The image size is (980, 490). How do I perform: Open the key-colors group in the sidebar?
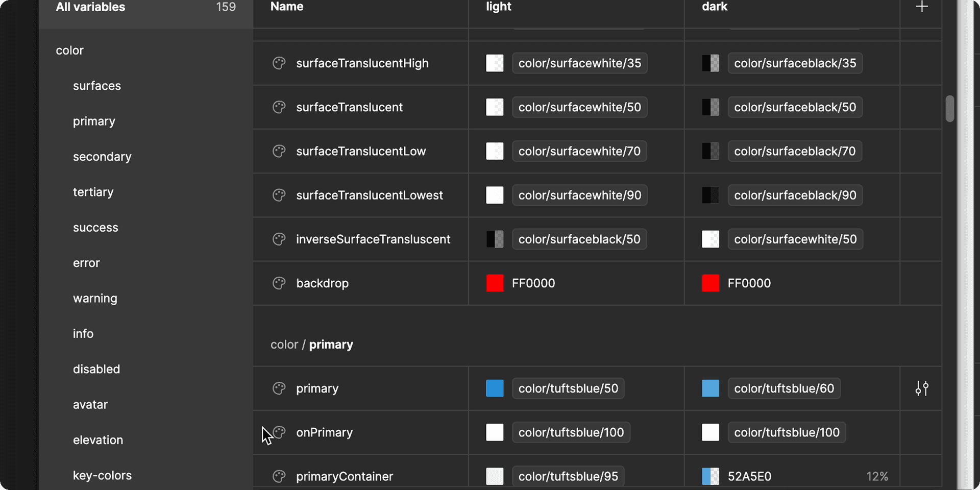click(102, 475)
